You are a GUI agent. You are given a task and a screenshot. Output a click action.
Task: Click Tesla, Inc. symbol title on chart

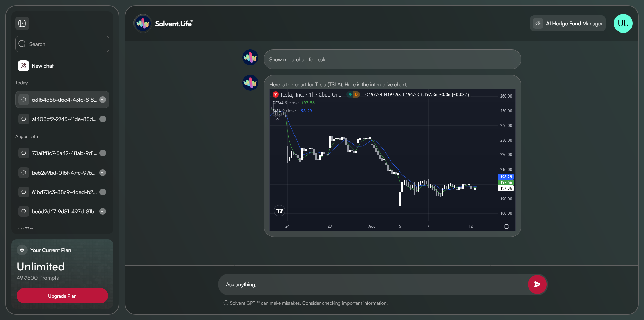click(311, 95)
